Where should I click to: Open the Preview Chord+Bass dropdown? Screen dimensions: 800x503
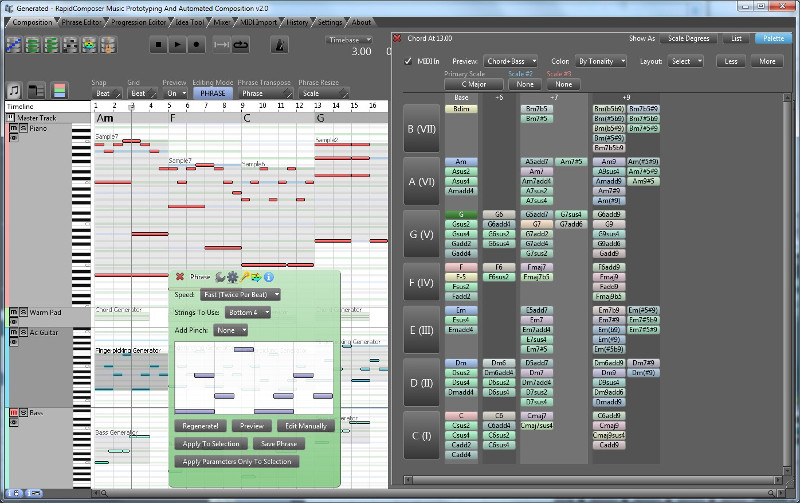coord(511,61)
